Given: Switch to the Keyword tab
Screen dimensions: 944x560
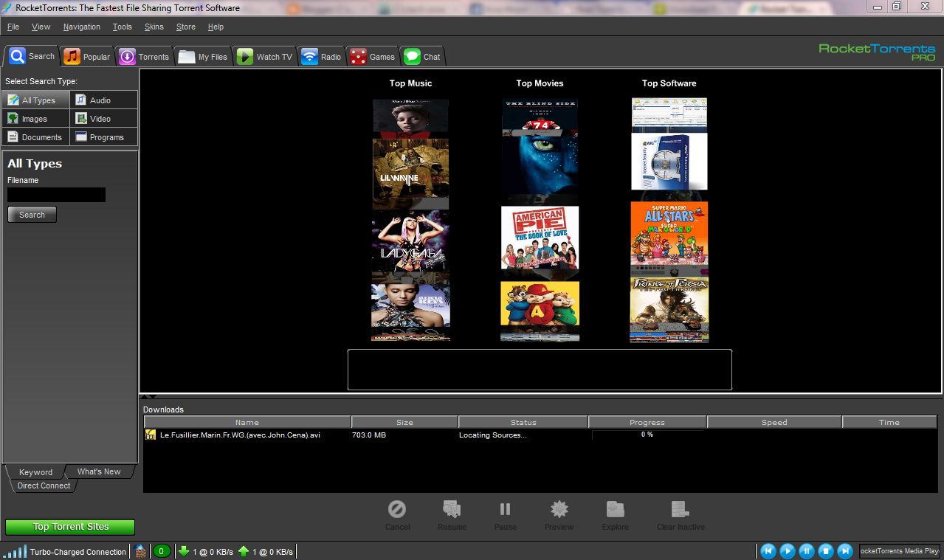Looking at the screenshot, I should 35,472.
